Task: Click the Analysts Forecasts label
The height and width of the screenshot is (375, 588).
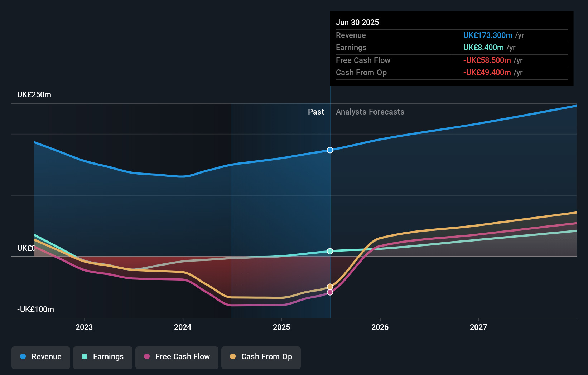Action: click(370, 112)
